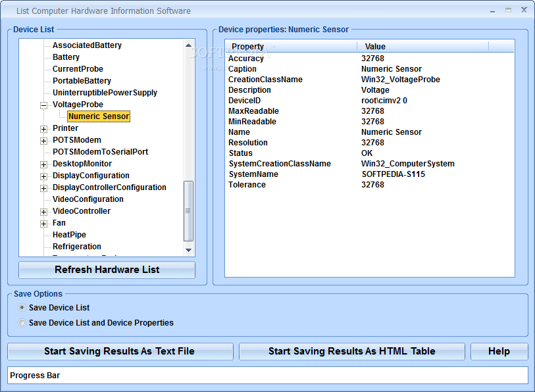Select the SystemName property row
The width and height of the screenshot is (535, 392).
[x=370, y=174]
